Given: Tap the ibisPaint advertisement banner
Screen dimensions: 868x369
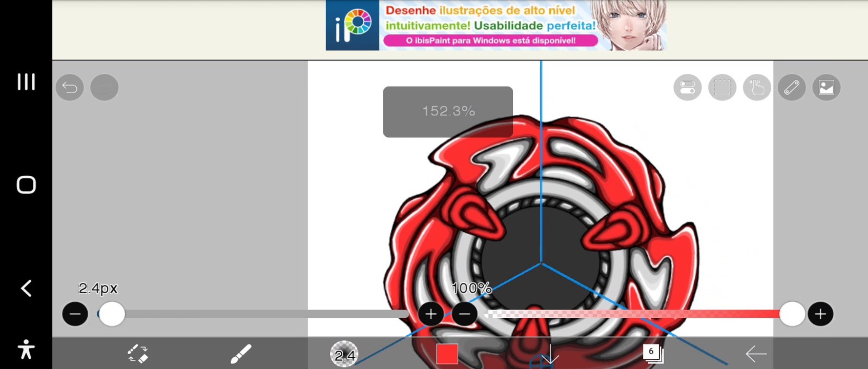Looking at the screenshot, I should [x=496, y=25].
